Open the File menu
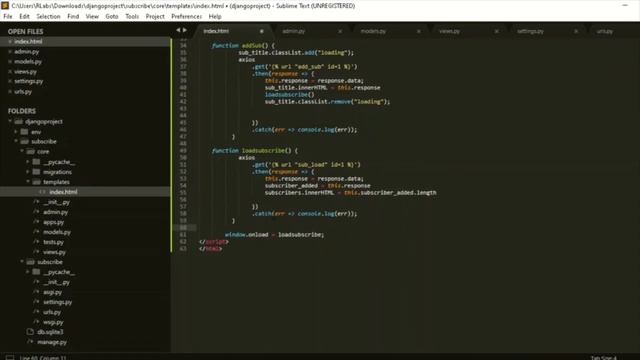 8,17
